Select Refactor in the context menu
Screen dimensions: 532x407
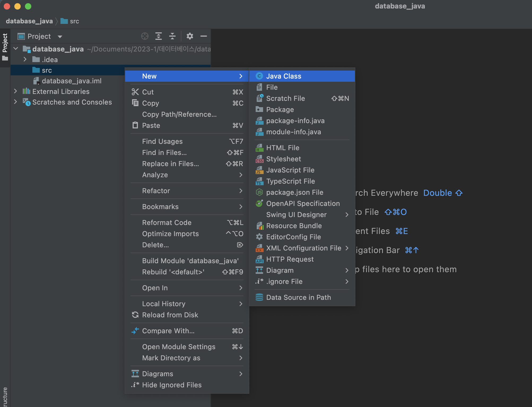(156, 191)
